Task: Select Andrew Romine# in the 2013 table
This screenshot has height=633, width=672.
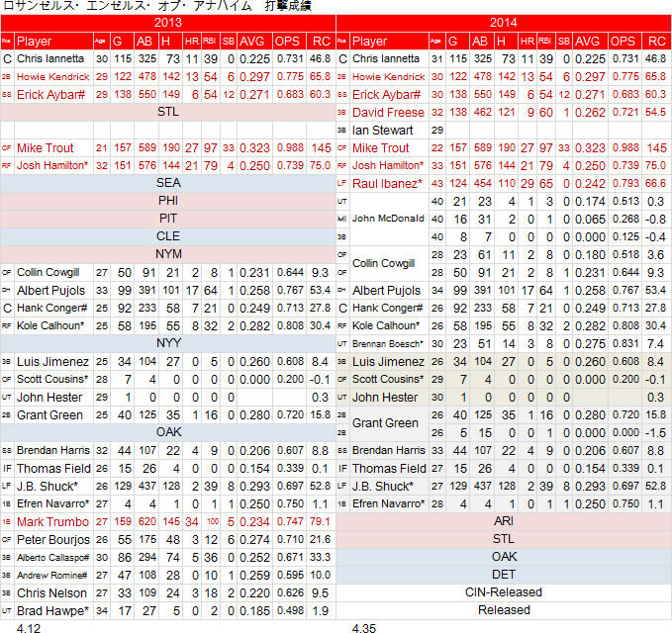Action: click(51, 576)
